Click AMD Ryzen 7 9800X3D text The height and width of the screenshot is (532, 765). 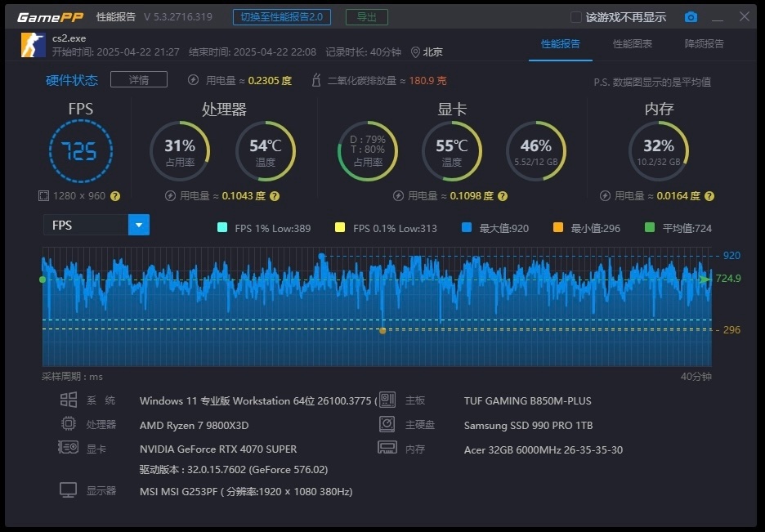point(195,425)
